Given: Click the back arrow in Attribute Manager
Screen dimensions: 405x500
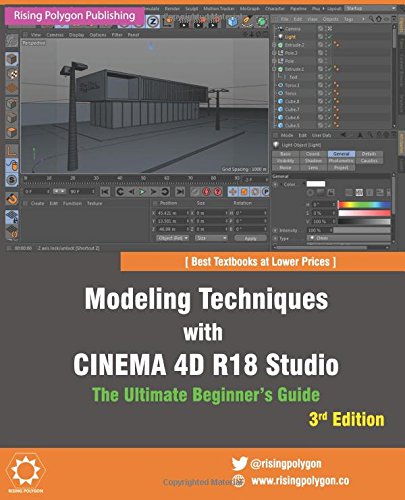Looking at the screenshot, I should tap(343, 135).
